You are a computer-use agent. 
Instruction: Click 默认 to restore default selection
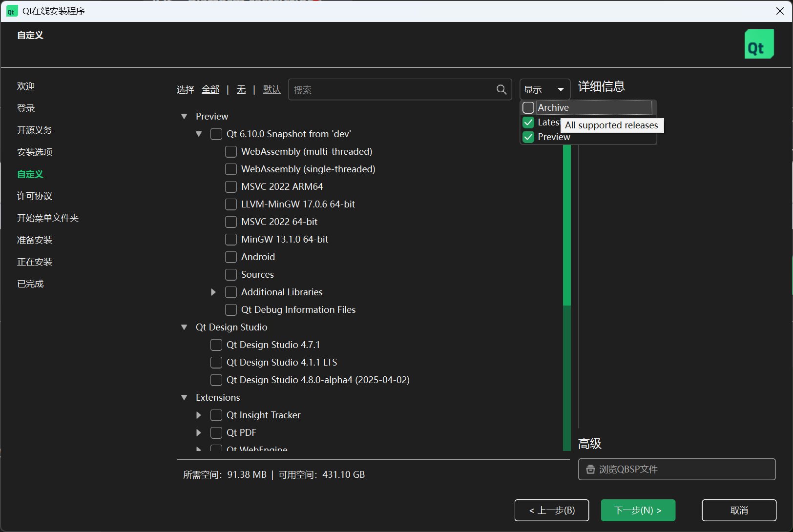[272, 89]
